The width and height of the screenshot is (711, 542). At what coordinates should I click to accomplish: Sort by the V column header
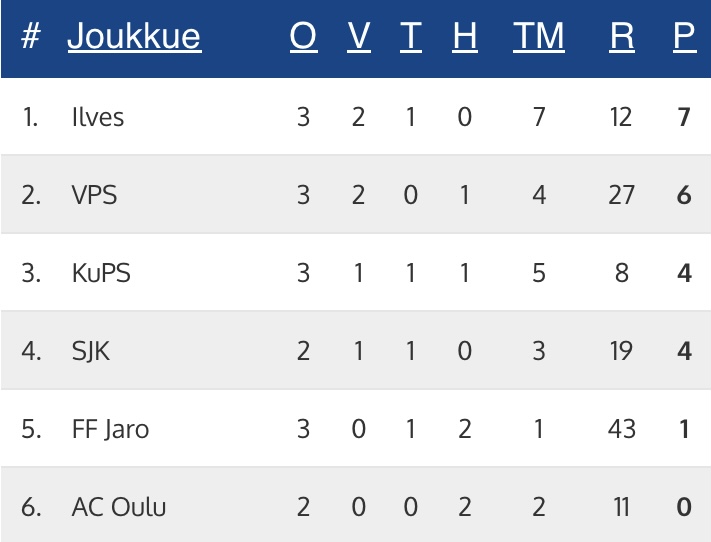click(359, 37)
